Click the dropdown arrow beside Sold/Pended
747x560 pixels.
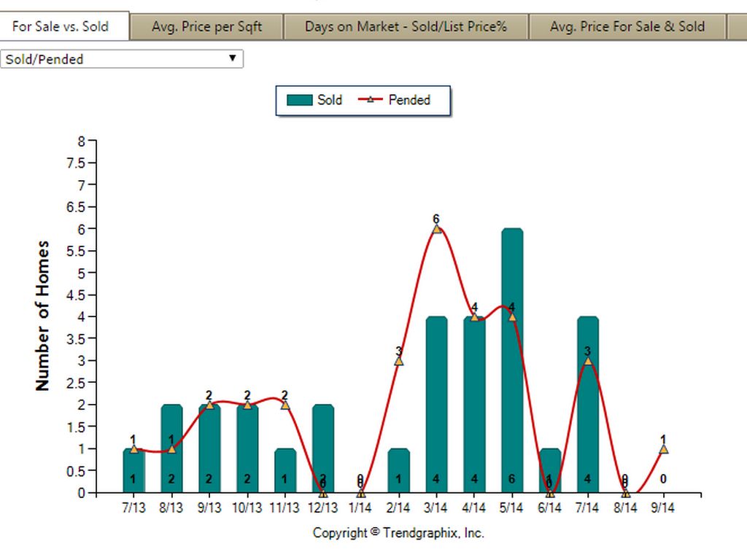233,58
